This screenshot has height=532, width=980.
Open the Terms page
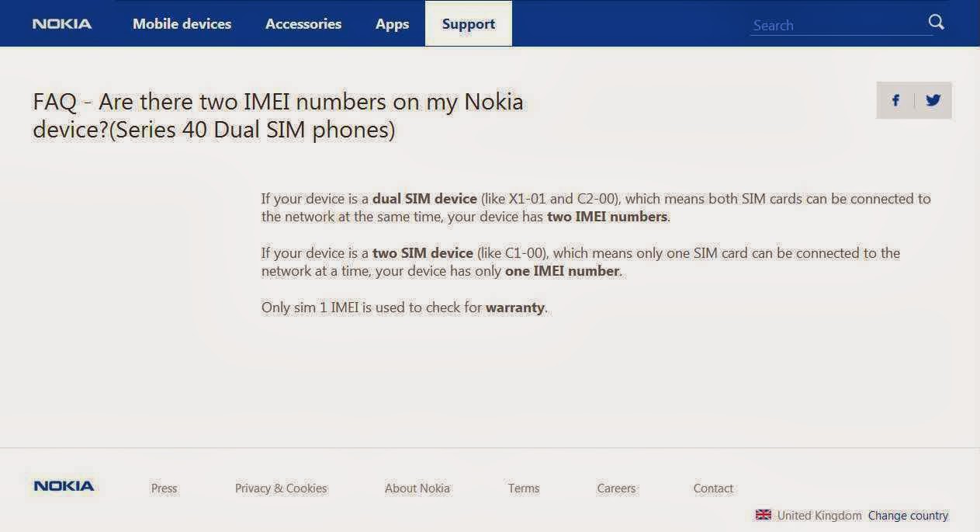pyautogui.click(x=523, y=488)
